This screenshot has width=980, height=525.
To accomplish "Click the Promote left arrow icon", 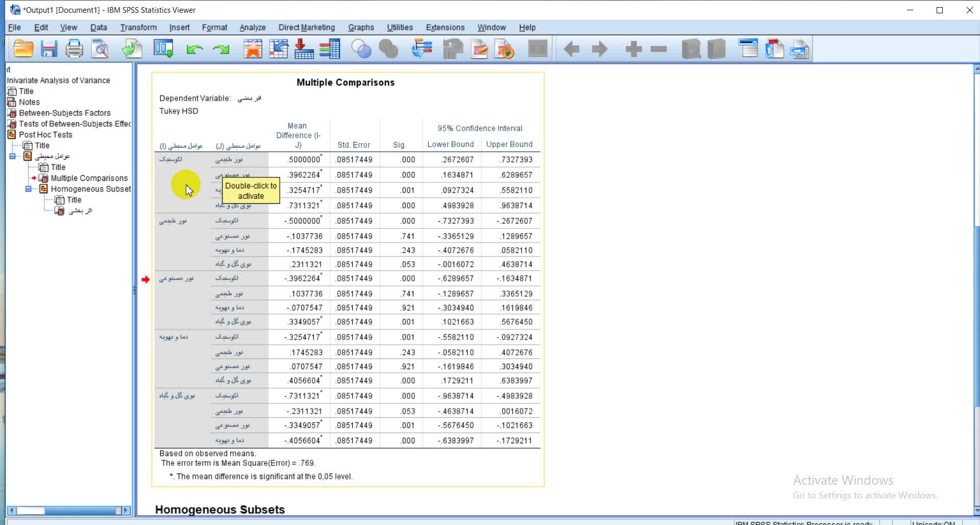I will coord(572,50).
